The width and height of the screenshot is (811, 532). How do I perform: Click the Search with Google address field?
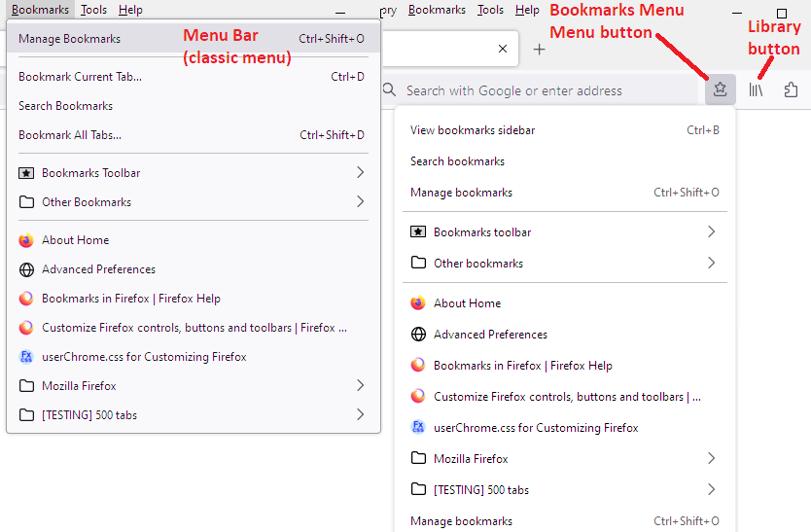coord(545,90)
